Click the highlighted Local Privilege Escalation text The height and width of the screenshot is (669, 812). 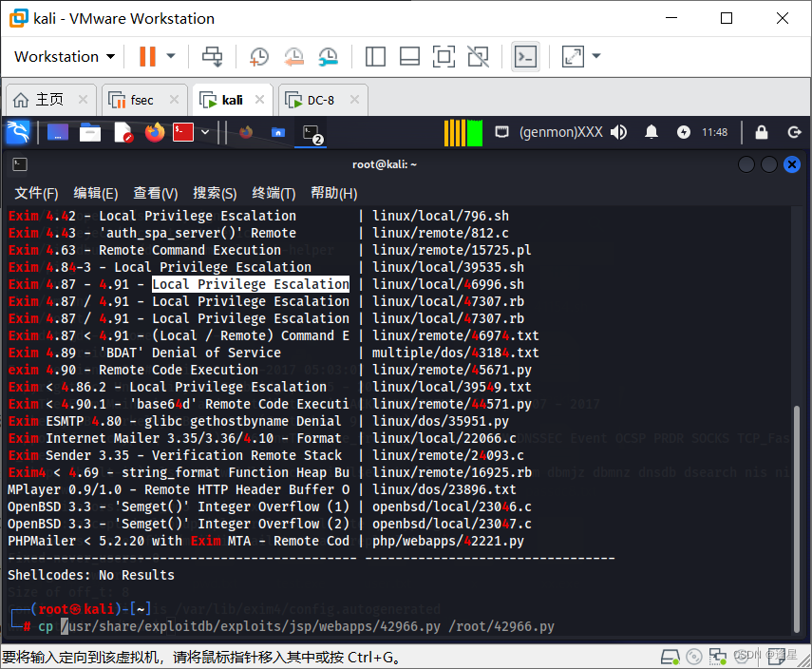coord(251,284)
